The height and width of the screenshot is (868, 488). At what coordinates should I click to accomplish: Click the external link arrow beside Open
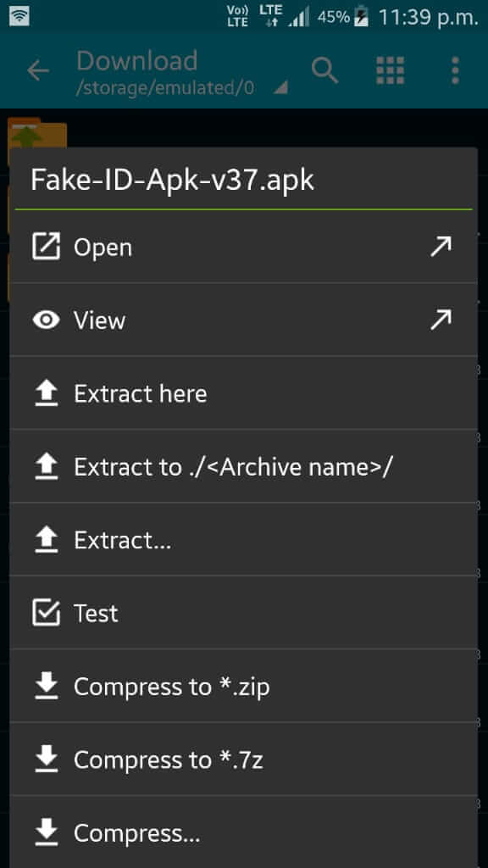pyautogui.click(x=440, y=246)
